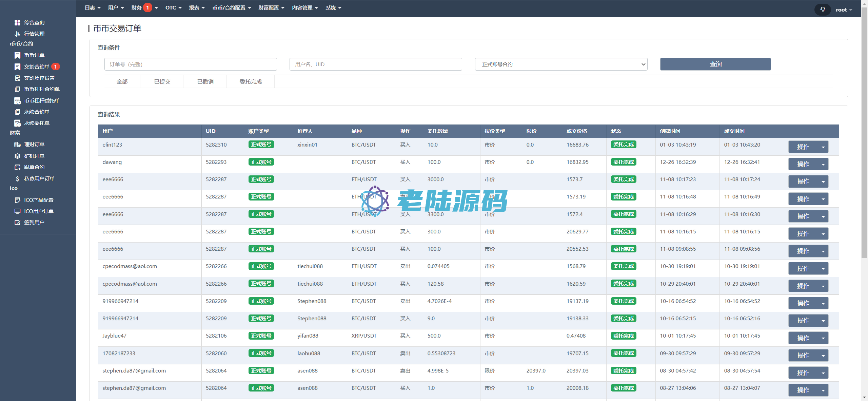Click the 签到用户 edit icon
Screen dimensions: 868x401
(17, 223)
